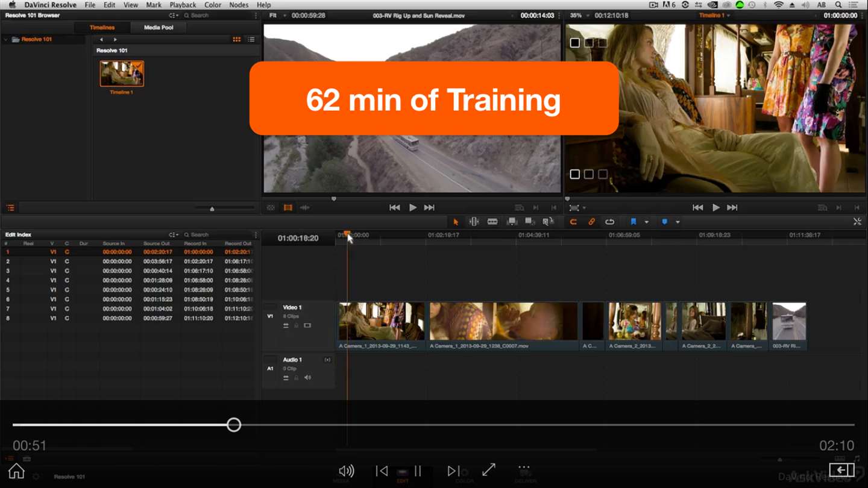The image size is (868, 488).
Task: Click the orange link clips icon
Action: click(x=591, y=222)
